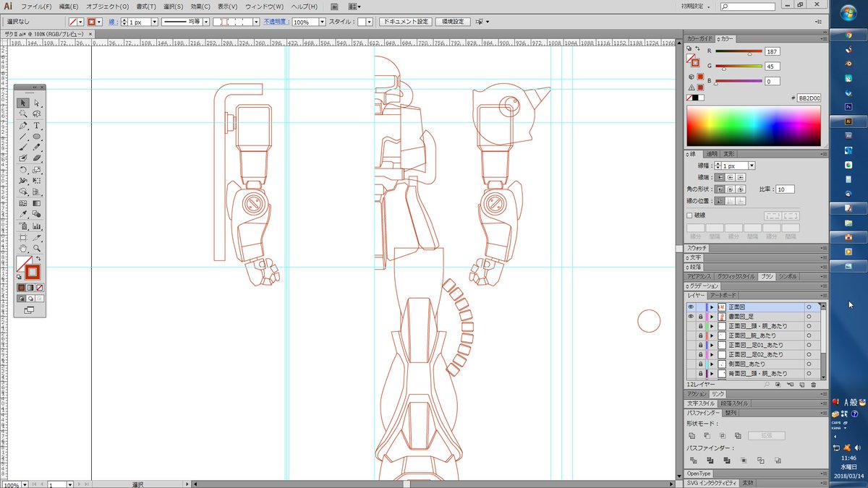Viewport: 868px width, 488px height.
Task: Enable the 破線 dashed line checkbox
Action: point(689,215)
